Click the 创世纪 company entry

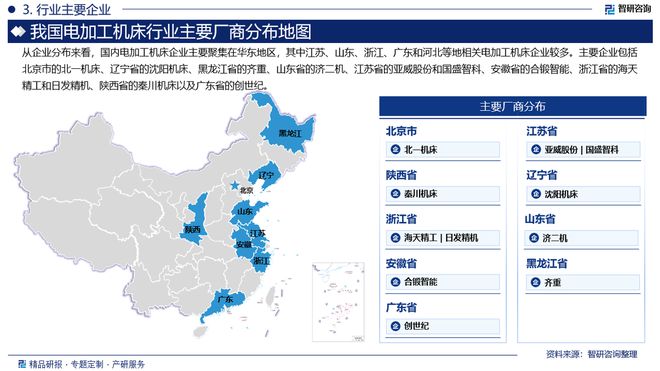443,326
